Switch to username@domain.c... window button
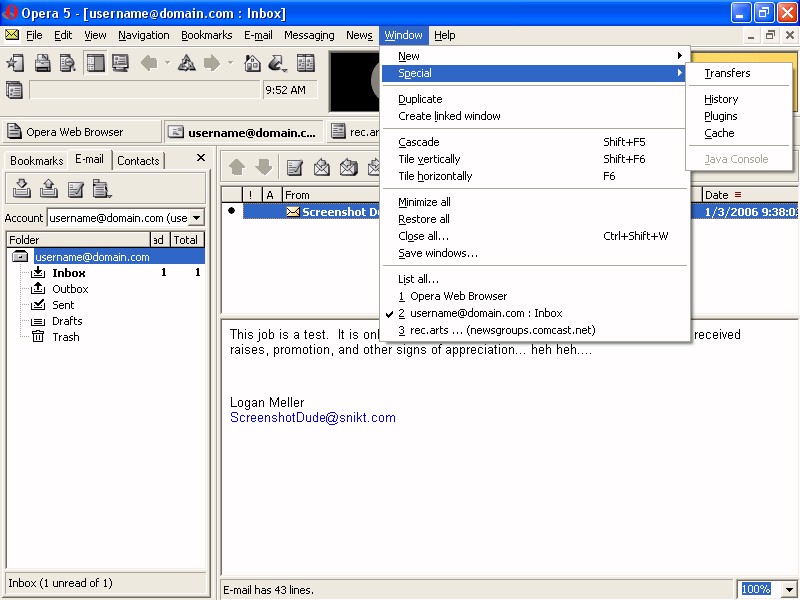 (x=243, y=132)
